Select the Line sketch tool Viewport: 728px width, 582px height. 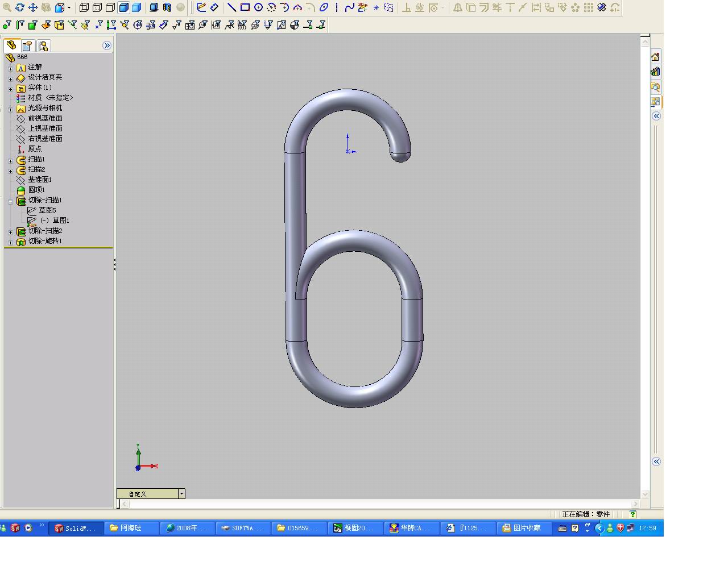232,7
